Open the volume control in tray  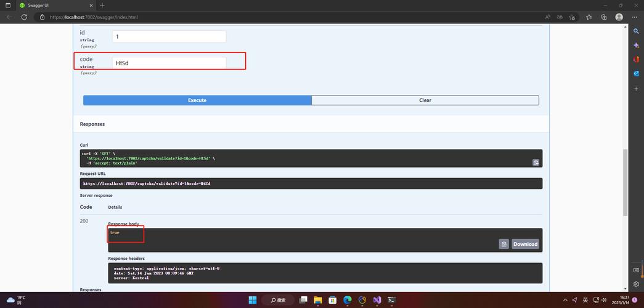tap(604, 300)
